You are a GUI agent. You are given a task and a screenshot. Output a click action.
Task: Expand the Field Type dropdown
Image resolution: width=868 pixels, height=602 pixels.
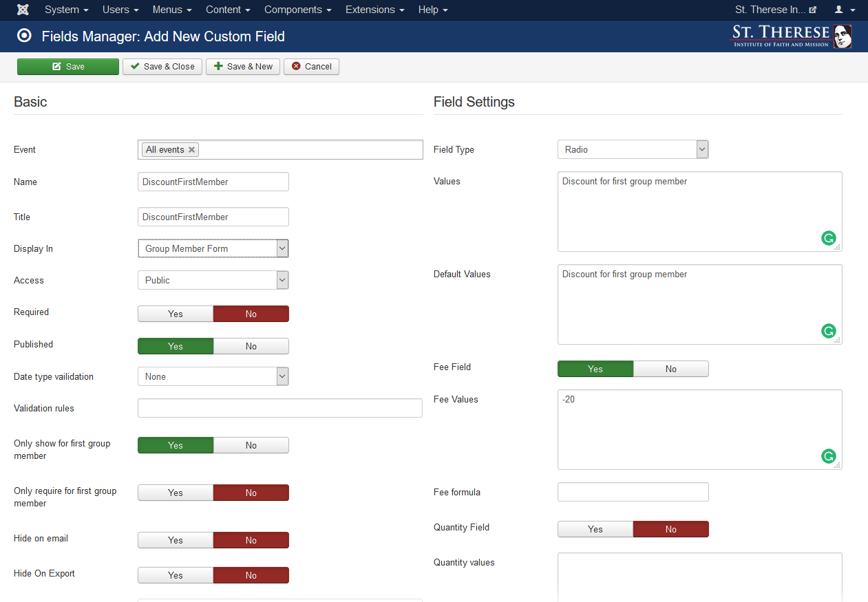pos(632,149)
